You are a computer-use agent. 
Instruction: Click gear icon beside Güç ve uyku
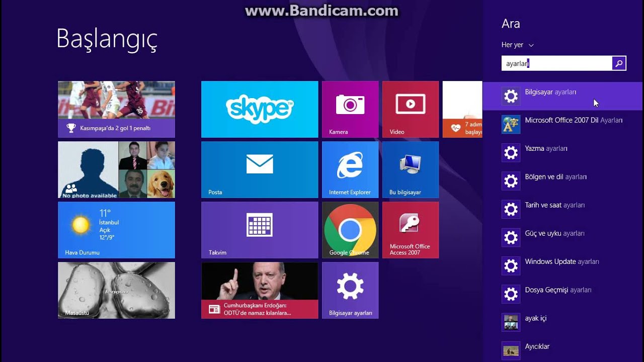point(511,237)
